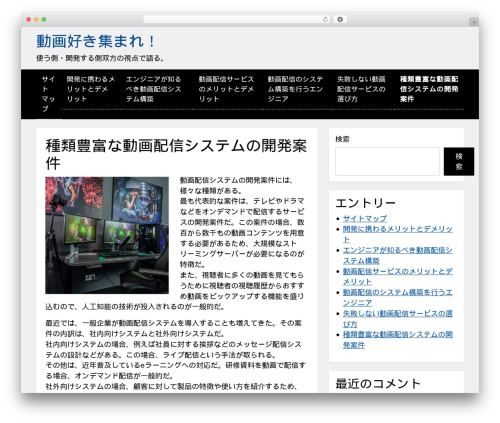
Task: Open 動画配信サービスのメリットとデメリット in navigation menu
Action: coord(226,89)
